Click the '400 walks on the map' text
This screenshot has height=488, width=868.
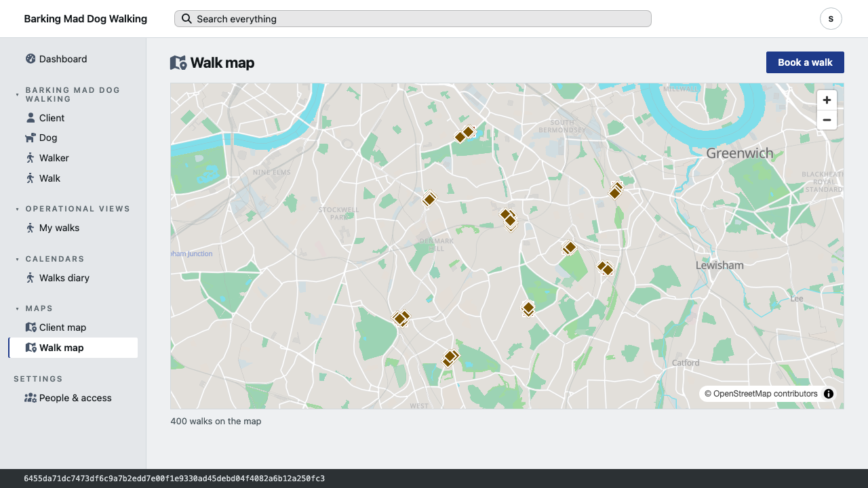[x=216, y=422]
